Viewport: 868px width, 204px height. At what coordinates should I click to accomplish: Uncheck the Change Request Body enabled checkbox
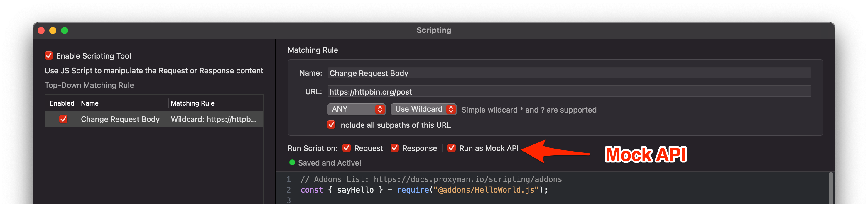[63, 119]
